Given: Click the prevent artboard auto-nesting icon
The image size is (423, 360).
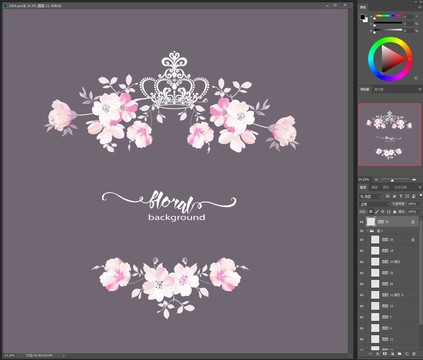Looking at the screenshot, I should coord(389,212).
